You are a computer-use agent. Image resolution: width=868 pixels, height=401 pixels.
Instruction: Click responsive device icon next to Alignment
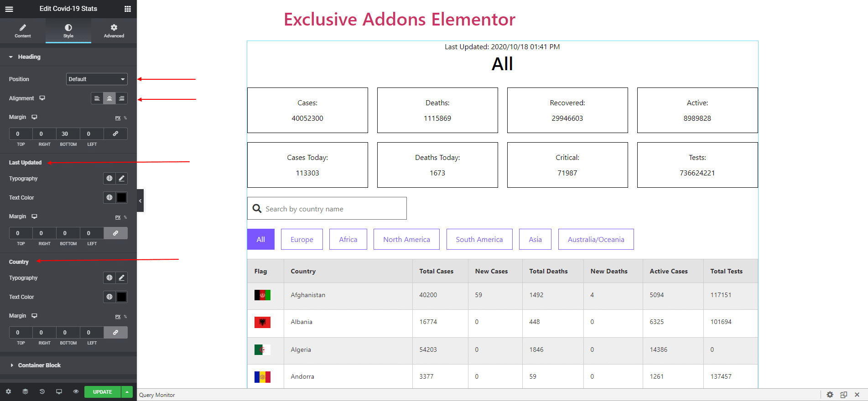coord(42,98)
